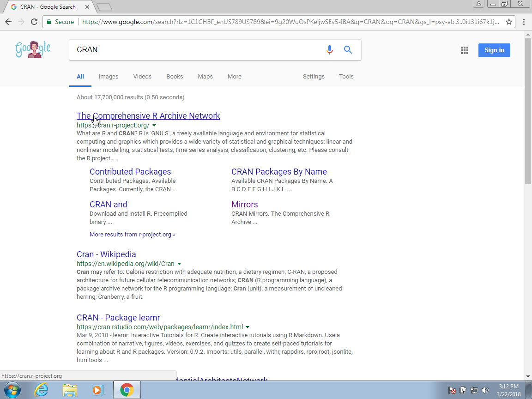Bookmark this page with the star icon
This screenshot has width=532, height=399.
508,22
